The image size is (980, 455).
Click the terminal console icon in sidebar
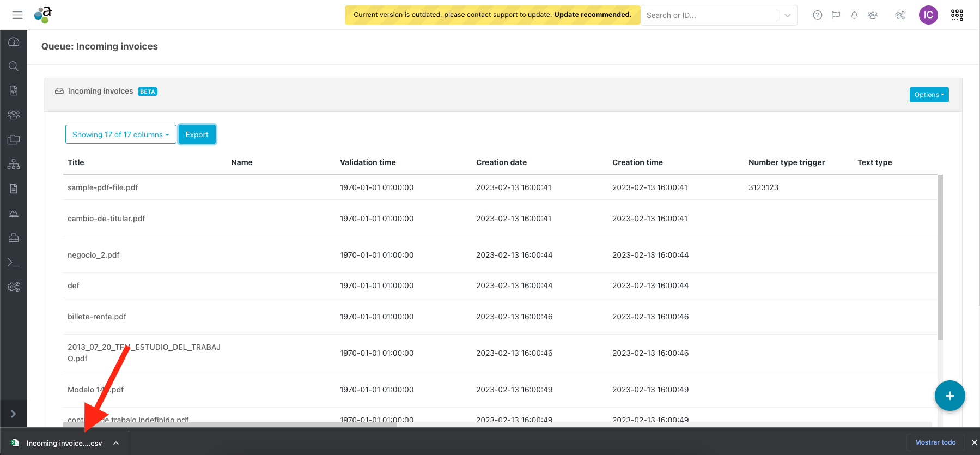coord(14,263)
